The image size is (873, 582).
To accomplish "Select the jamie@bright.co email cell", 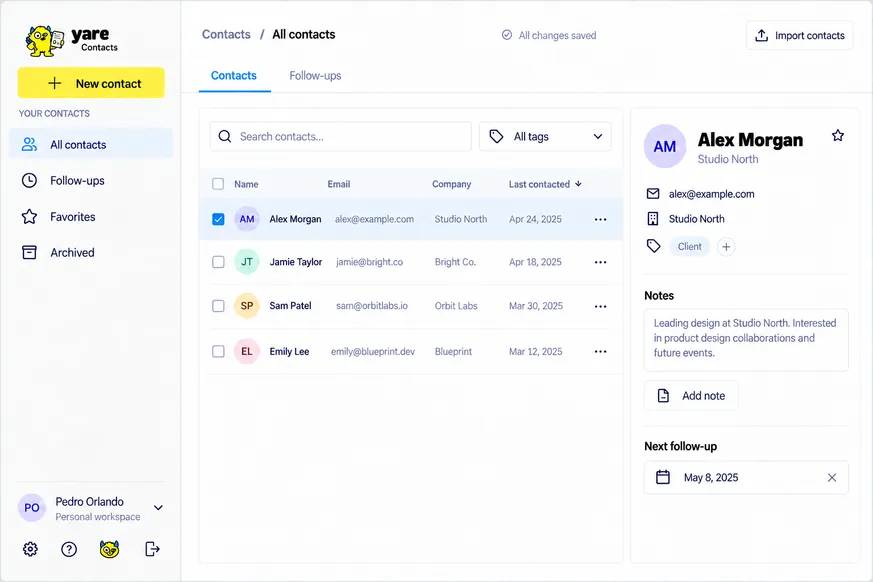I will [x=369, y=262].
